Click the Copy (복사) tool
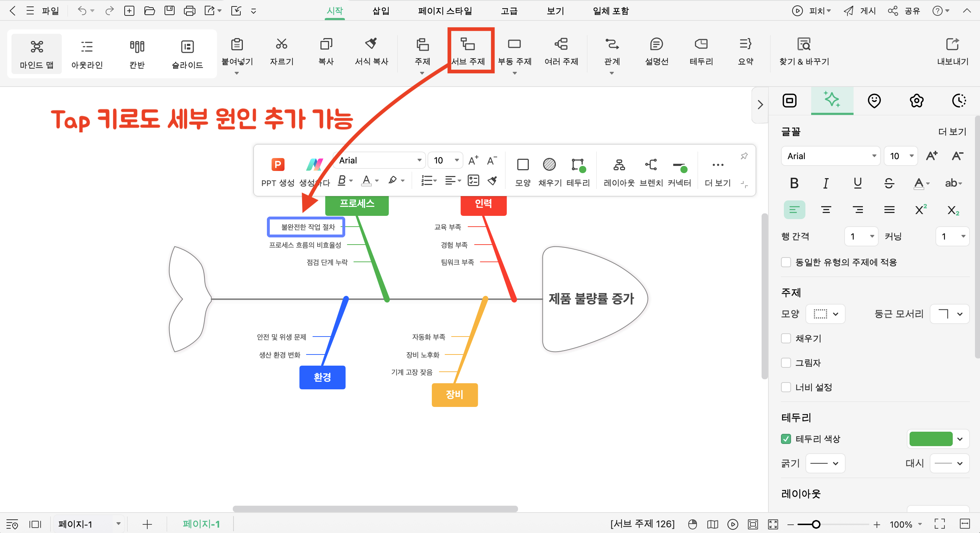Viewport: 980px width, 533px height. coord(326,52)
